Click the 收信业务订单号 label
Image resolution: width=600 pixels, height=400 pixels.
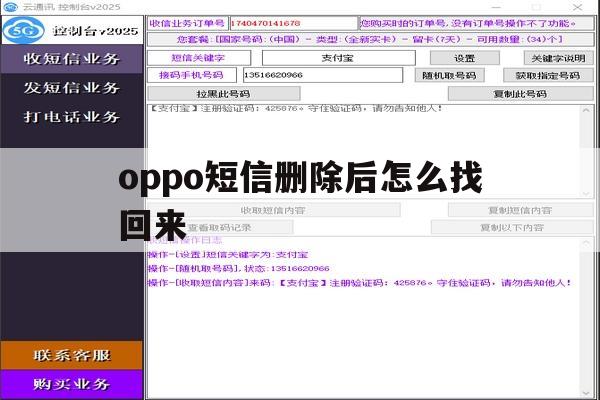(x=188, y=23)
